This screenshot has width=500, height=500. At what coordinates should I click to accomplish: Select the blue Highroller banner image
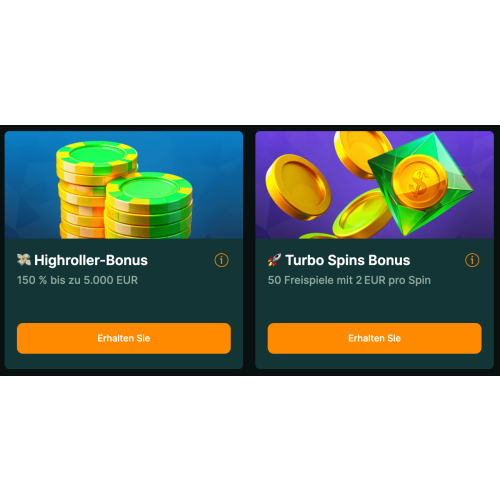[124, 185]
